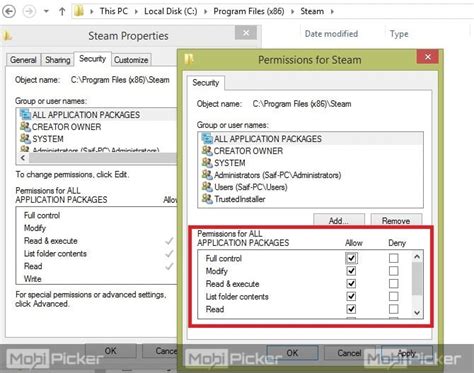Click CREATOR OWNER icon in Permissions dialog

coord(207,150)
